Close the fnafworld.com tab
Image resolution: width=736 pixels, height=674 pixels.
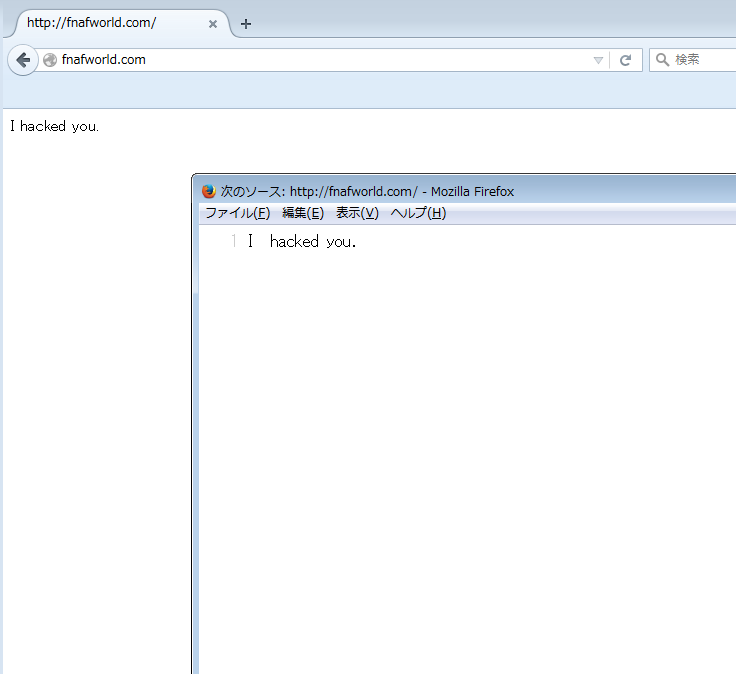coord(213,24)
